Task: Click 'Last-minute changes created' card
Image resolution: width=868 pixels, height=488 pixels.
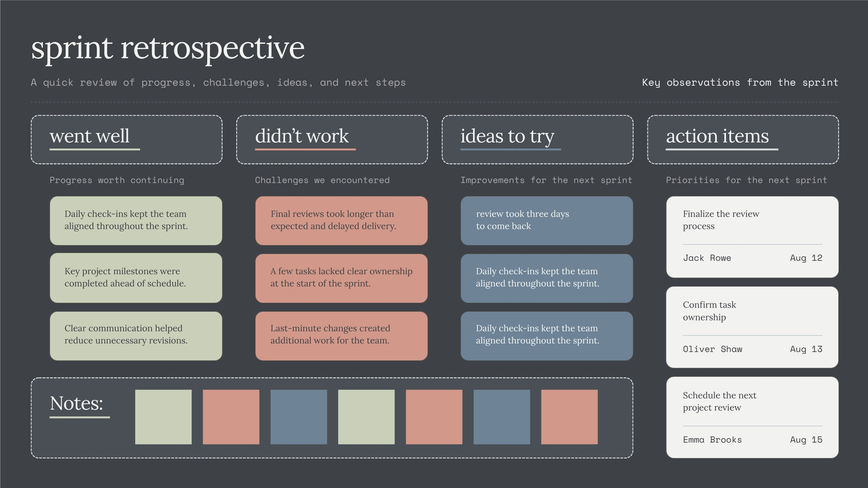Action: (x=341, y=336)
